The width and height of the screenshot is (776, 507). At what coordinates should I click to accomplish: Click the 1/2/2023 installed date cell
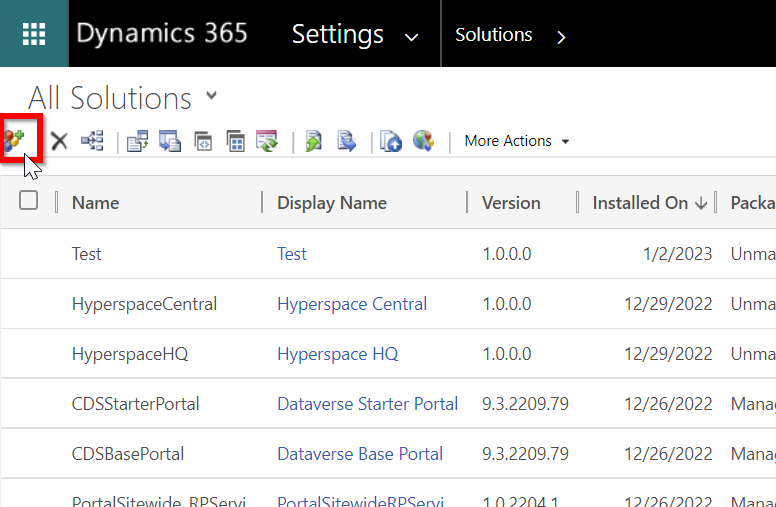677,254
